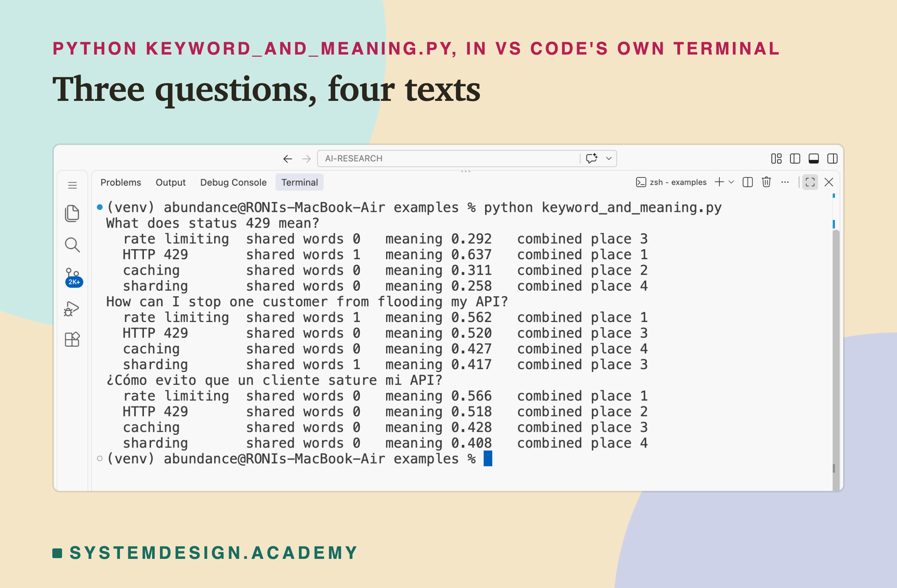
Task: Switch to the Output tab
Action: click(x=171, y=182)
